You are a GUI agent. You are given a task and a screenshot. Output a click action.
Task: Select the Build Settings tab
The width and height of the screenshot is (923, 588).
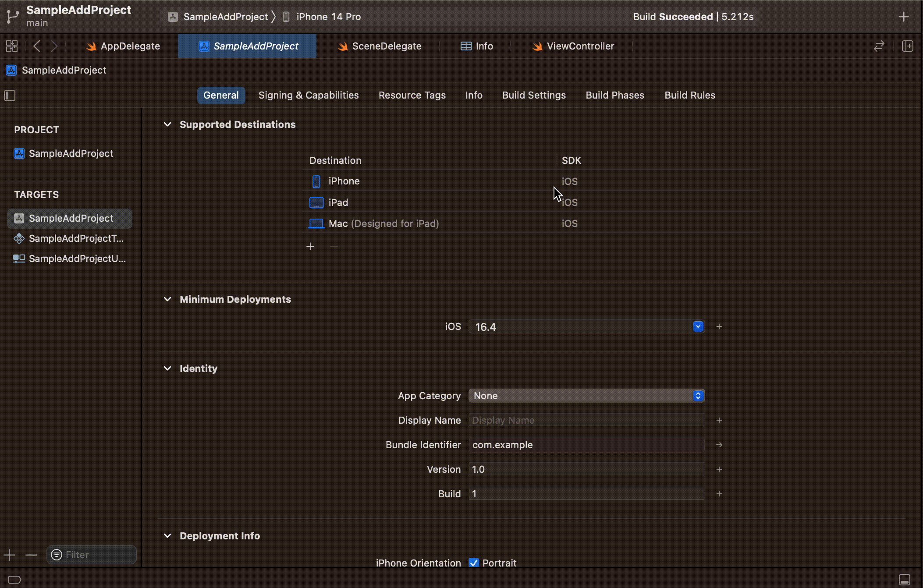click(533, 95)
